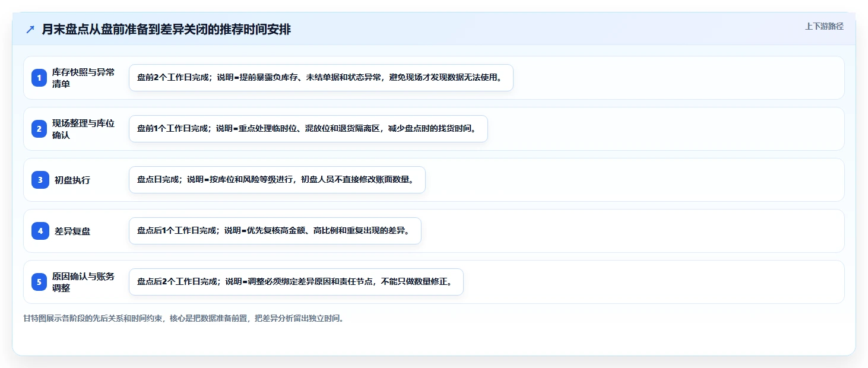The image size is (868, 368).
Task: Open the 盘点后2个工作日完成 description box
Action: click(296, 282)
